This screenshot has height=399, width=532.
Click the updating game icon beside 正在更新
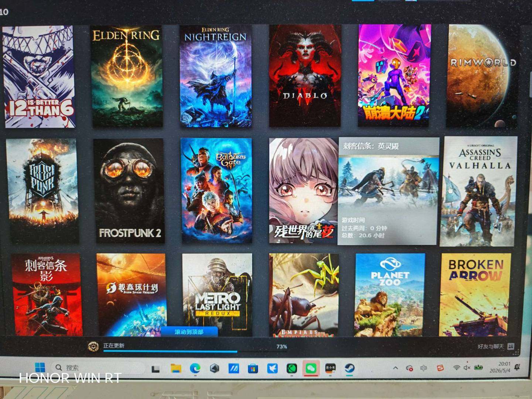click(93, 347)
